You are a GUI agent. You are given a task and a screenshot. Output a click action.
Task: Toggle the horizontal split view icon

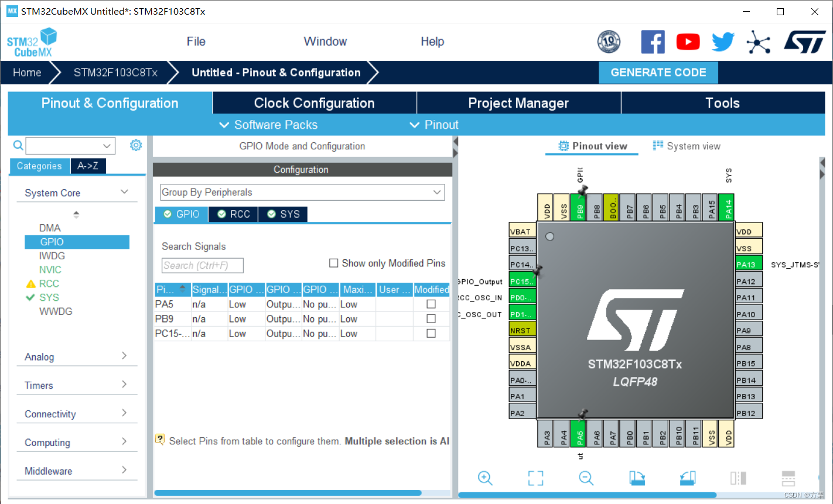(788, 478)
